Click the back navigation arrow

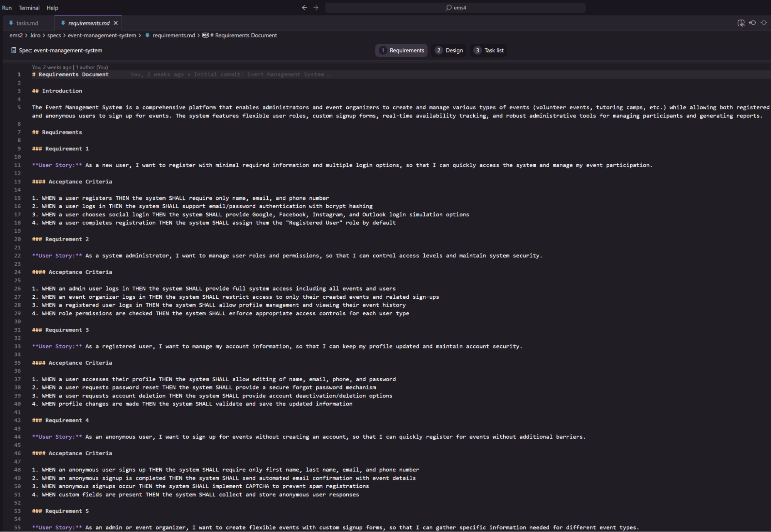(x=304, y=8)
